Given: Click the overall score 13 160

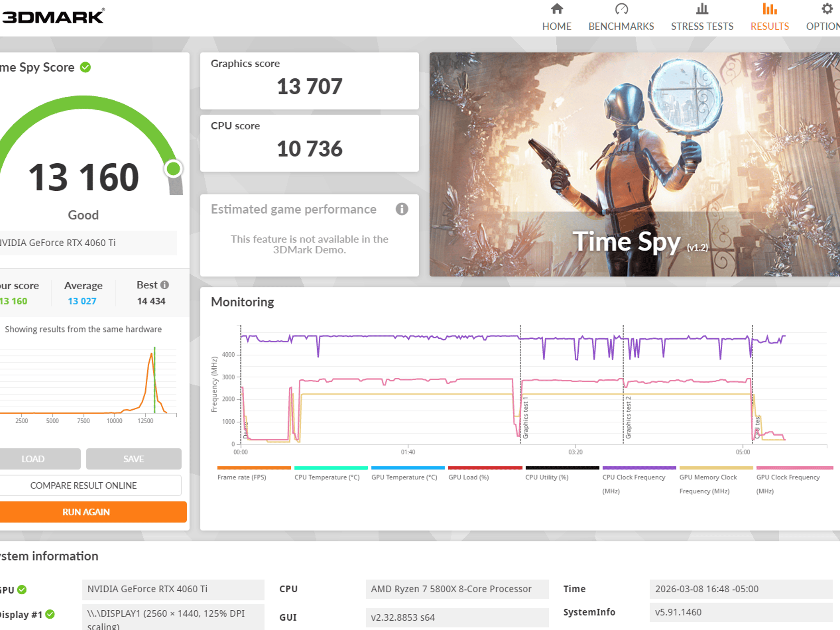Looking at the screenshot, I should (x=84, y=177).
